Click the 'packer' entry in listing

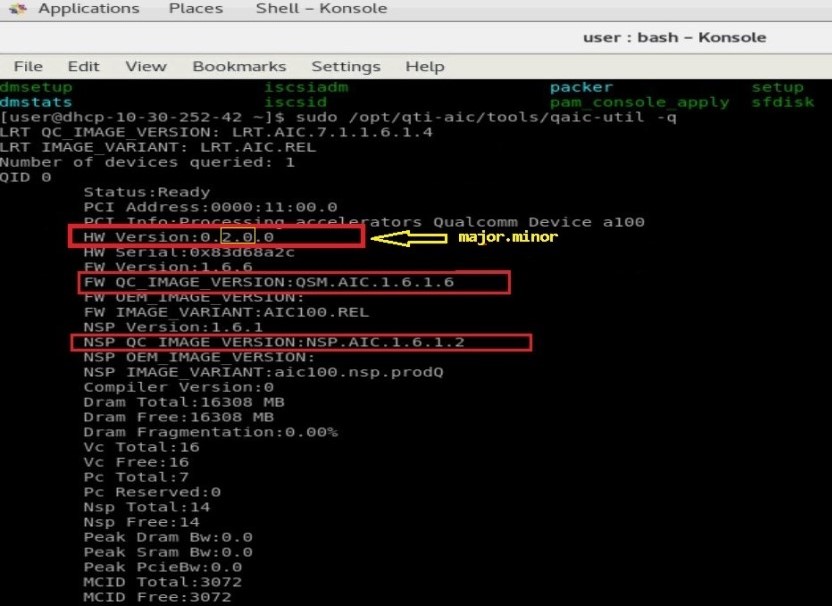pos(581,87)
